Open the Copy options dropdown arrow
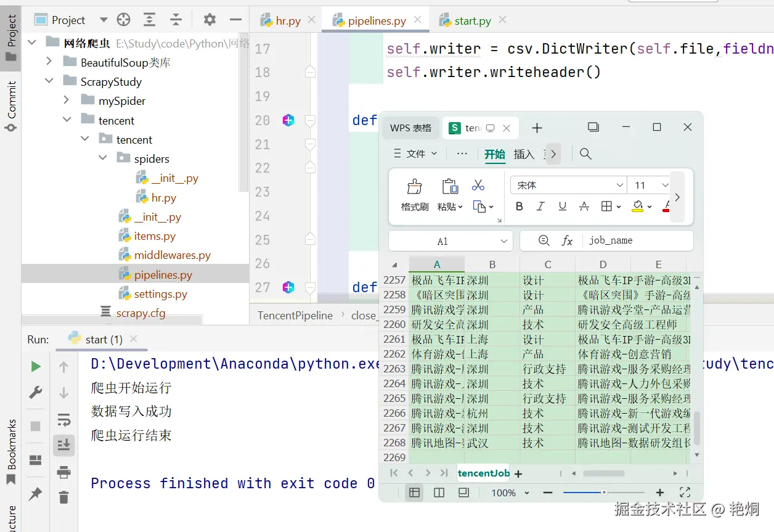774x532 pixels. click(491, 207)
